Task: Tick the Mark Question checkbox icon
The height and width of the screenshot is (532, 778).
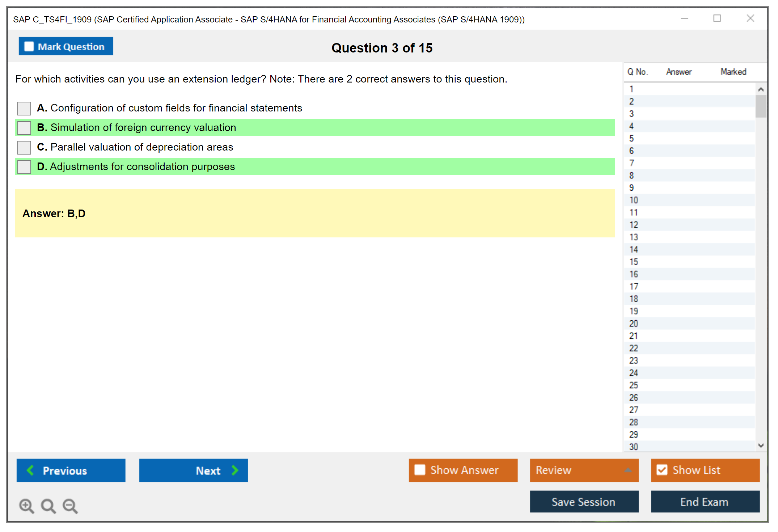Action: (x=29, y=47)
